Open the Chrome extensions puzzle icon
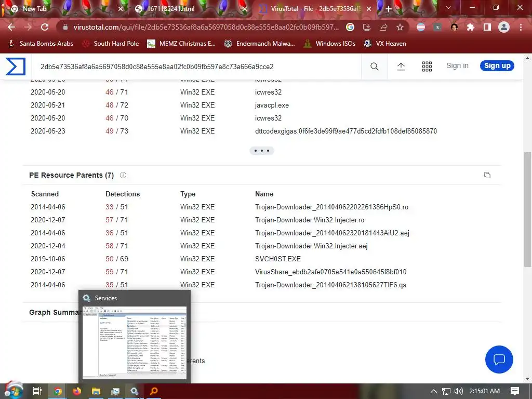The width and height of the screenshot is (532, 399). click(x=471, y=27)
